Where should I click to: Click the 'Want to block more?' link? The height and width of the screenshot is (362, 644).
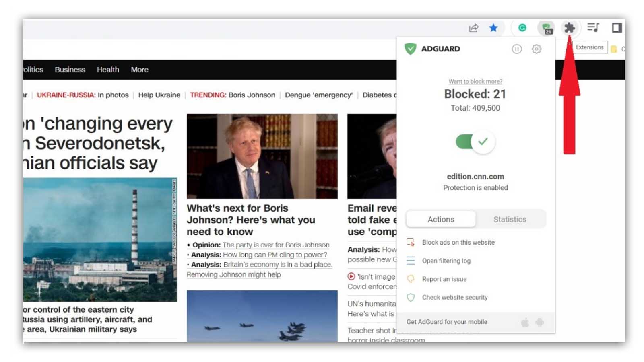tap(475, 81)
